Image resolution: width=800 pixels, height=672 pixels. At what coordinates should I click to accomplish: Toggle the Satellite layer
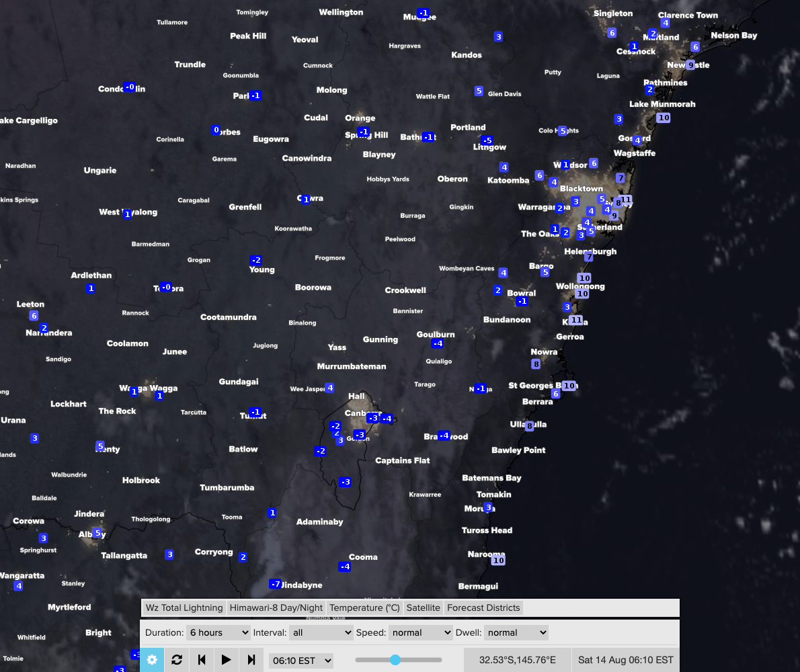click(x=423, y=607)
